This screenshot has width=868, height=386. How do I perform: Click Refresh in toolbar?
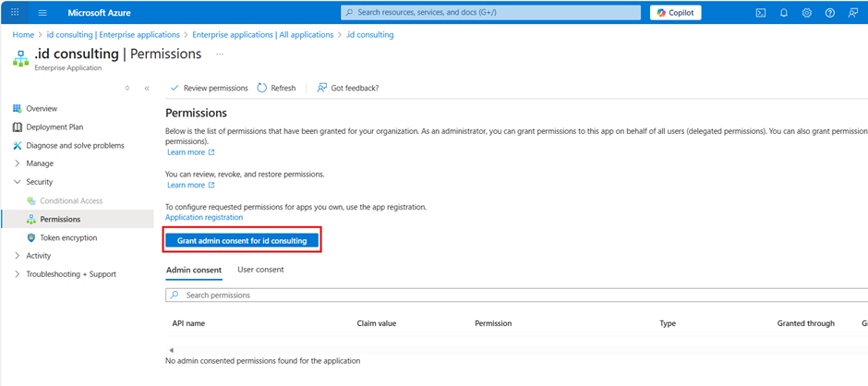pyautogui.click(x=276, y=88)
